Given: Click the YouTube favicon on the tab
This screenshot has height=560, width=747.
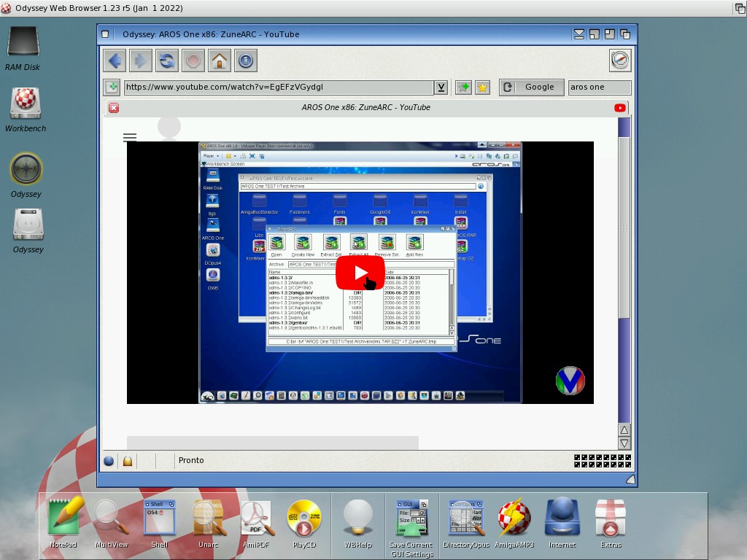Looking at the screenshot, I should pyautogui.click(x=620, y=108).
